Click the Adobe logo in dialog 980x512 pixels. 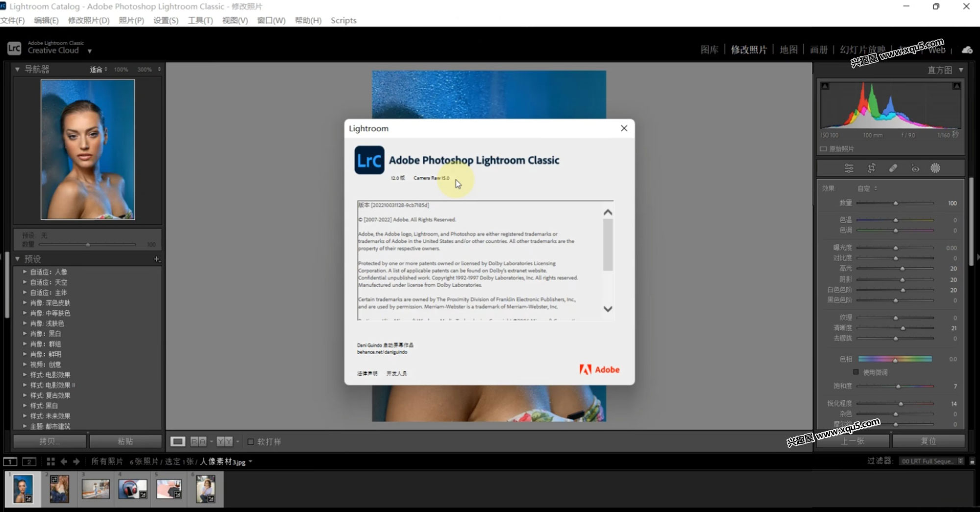pos(599,369)
